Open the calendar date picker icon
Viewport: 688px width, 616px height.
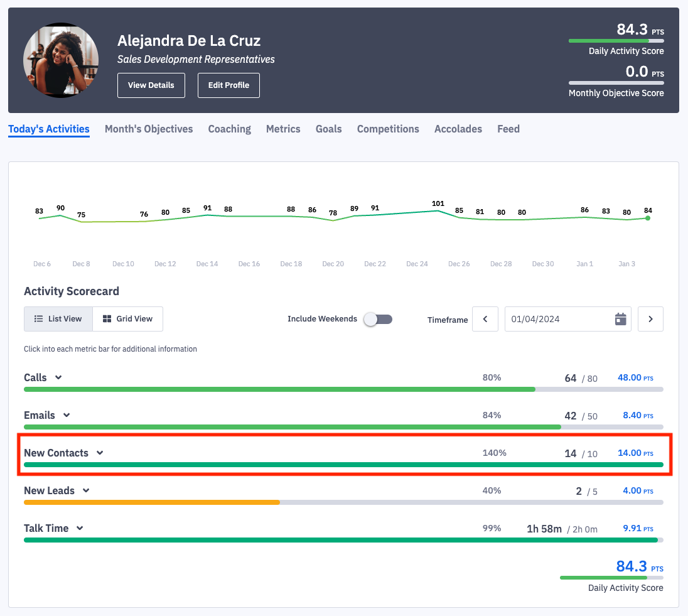tap(620, 319)
